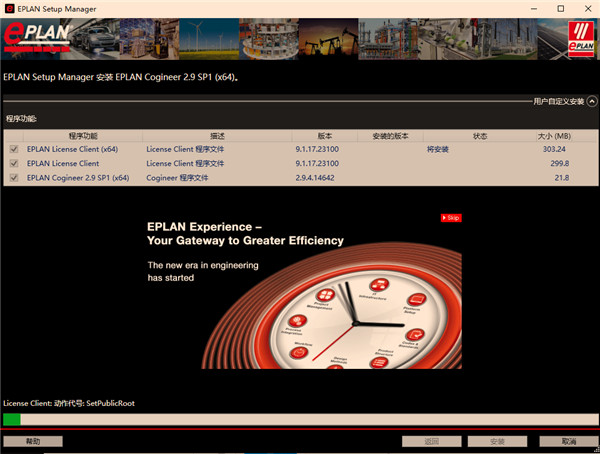Click the Cogineer 程序文件 description cell

[x=177, y=178]
